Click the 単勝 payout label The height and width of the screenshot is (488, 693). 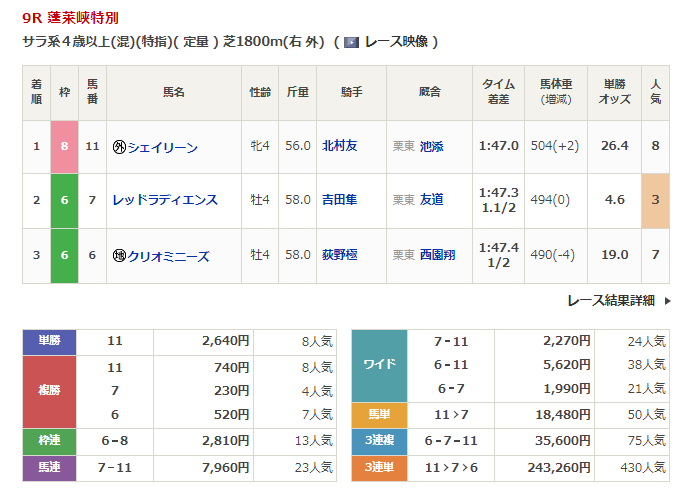49,341
